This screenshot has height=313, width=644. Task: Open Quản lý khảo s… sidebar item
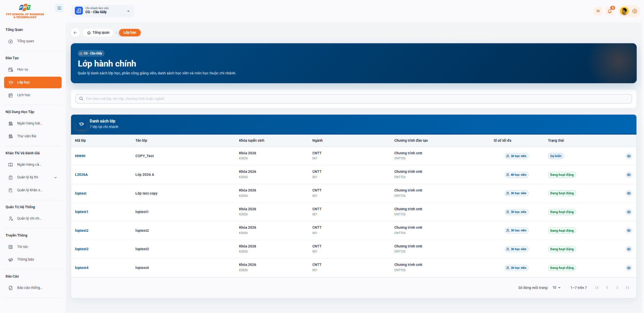click(33, 190)
